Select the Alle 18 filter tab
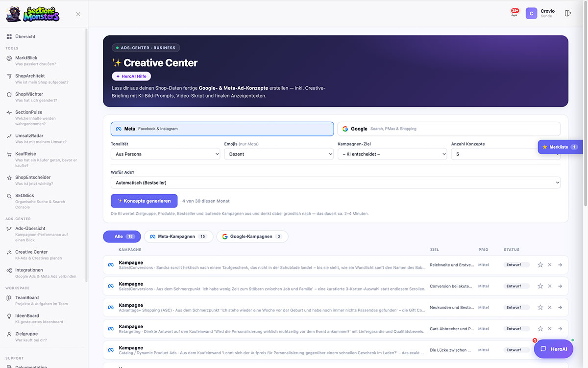 pos(122,237)
